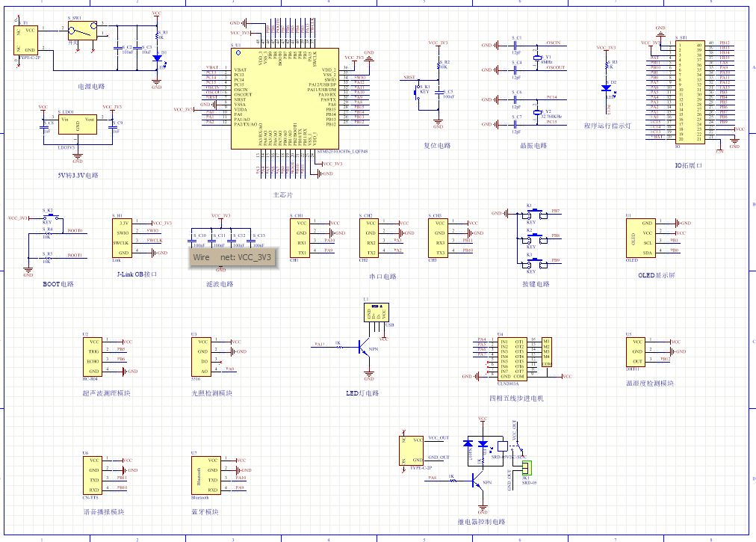This screenshot has height=542, width=756.
Task: Select the DHT11 sensor module U5
Action: point(636,352)
